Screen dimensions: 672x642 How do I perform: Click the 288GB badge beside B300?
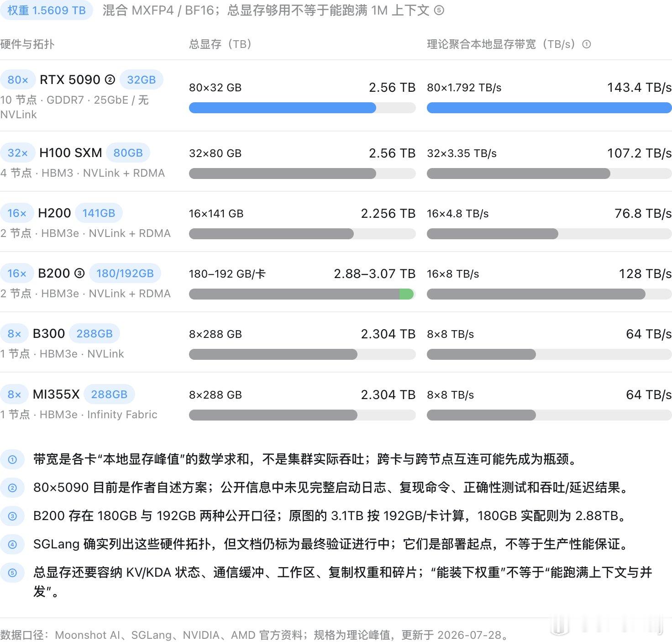point(94,334)
